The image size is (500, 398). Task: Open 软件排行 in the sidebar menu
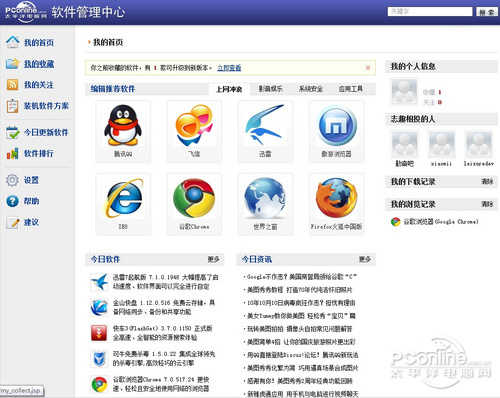pyautogui.click(x=39, y=154)
